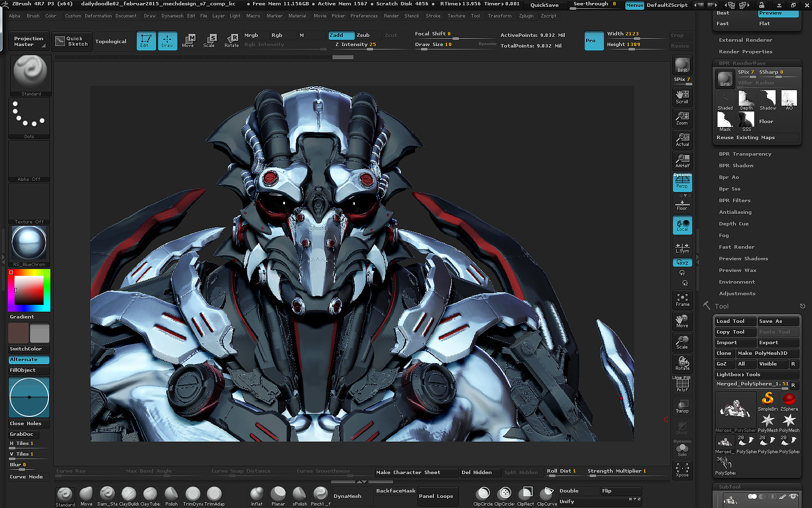Click the Load Tool button
Viewport: 812px width, 508px height.
tap(735, 321)
